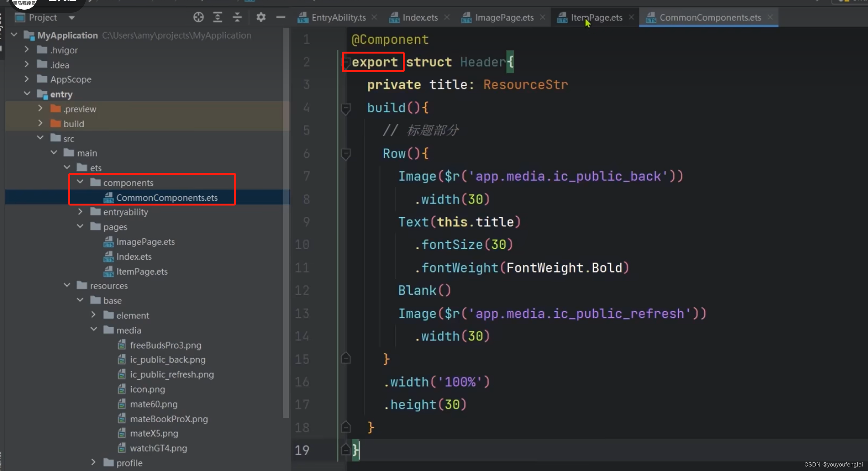The image size is (868, 471).
Task: Collapse the entry module
Action: pos(27,94)
